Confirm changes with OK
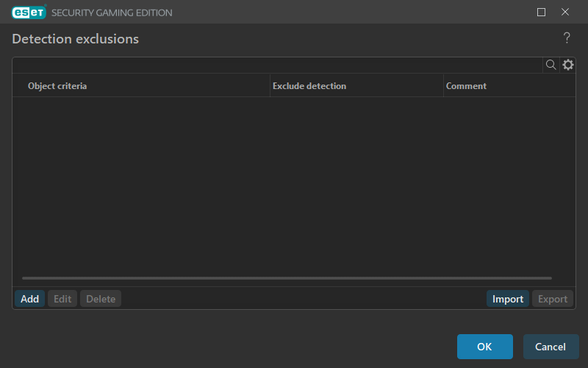 pos(485,347)
